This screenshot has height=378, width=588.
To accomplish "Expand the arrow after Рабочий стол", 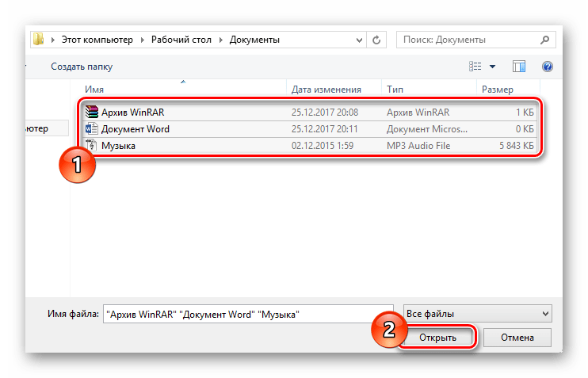I will click(220, 40).
